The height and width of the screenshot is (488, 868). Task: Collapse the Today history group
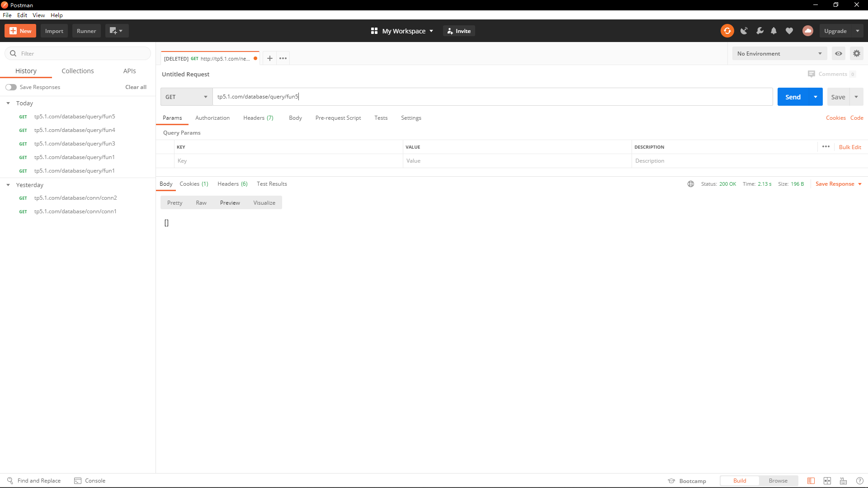[8, 103]
